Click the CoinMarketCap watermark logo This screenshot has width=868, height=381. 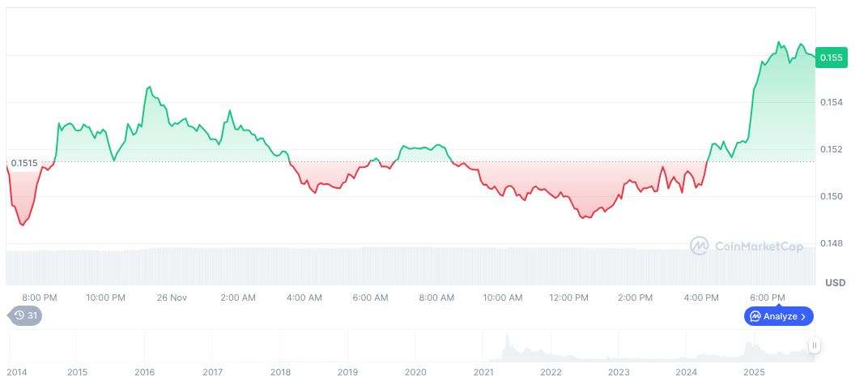pos(746,246)
